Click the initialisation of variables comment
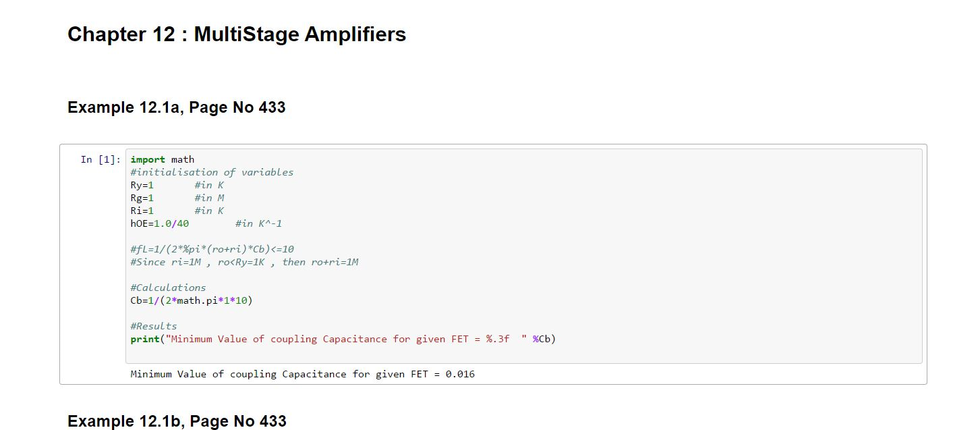Viewport: 980px width, 430px height. point(212,172)
